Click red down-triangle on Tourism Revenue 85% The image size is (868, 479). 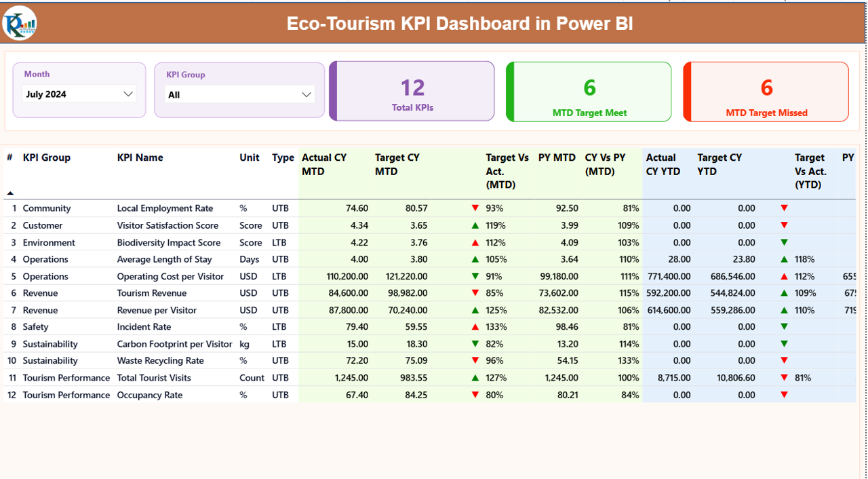(475, 293)
